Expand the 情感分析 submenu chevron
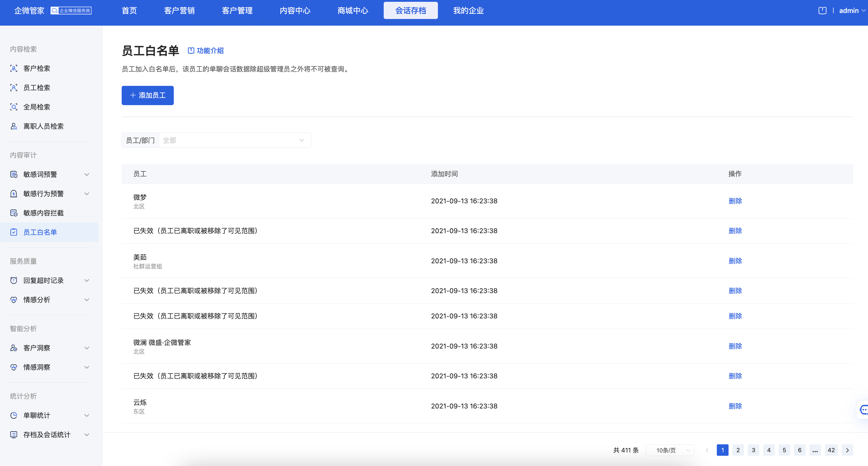The height and width of the screenshot is (466, 868). pyautogui.click(x=87, y=299)
